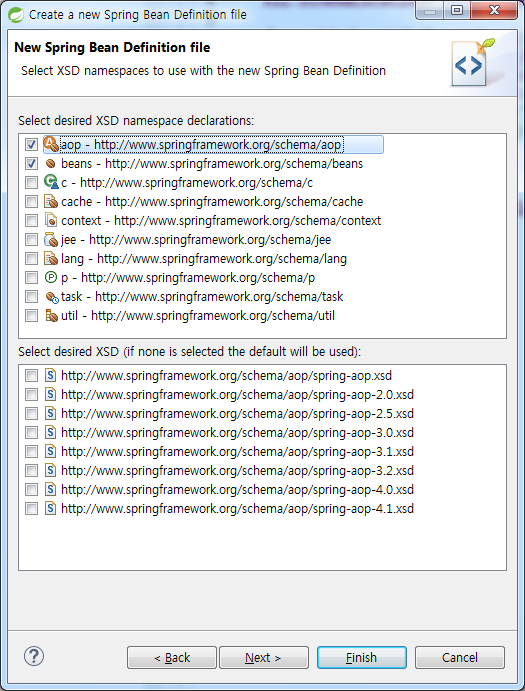Viewport: 525px width, 691px height.
Task: Click the context namespace icon
Action: click(x=51, y=220)
